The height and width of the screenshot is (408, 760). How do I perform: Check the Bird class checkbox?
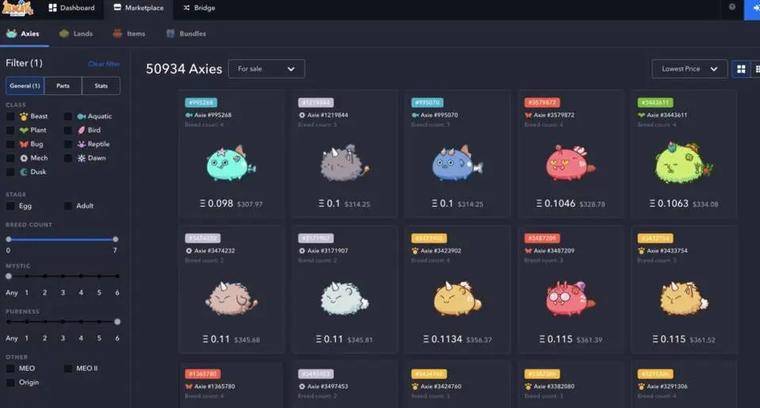(x=68, y=130)
